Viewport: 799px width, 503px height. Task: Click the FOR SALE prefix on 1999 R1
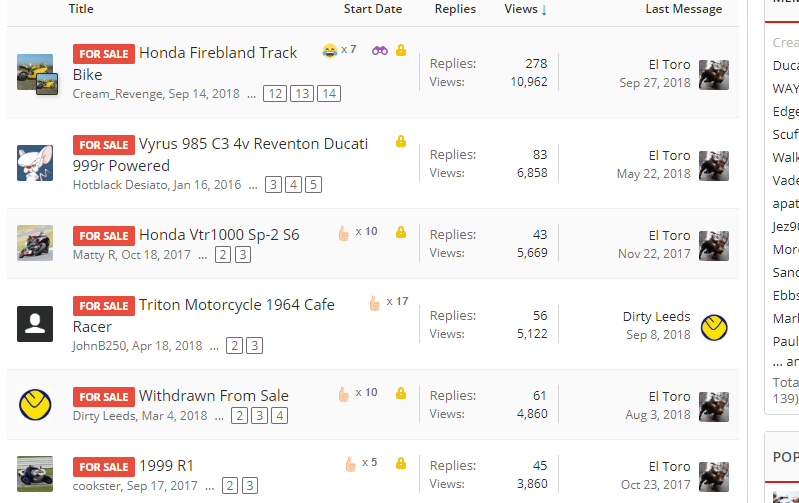104,467
